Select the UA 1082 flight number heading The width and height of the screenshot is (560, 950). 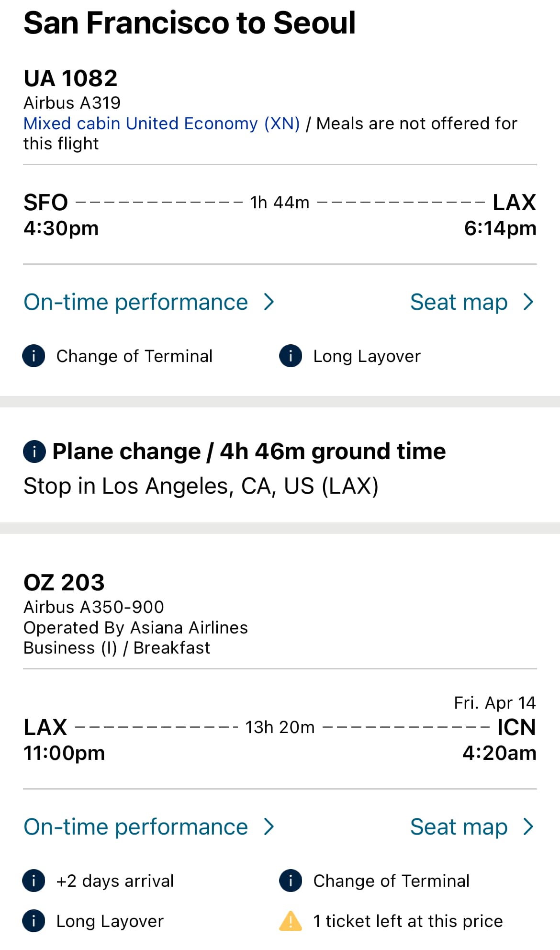pos(70,79)
